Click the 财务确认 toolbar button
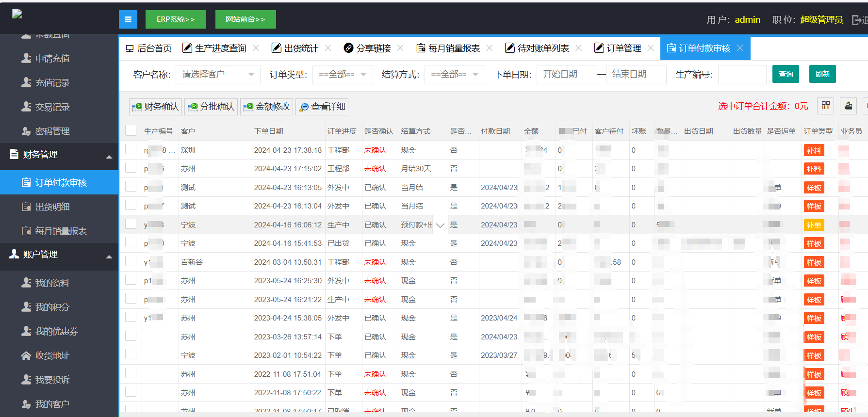Viewport: 868px width, 417px height. click(156, 107)
